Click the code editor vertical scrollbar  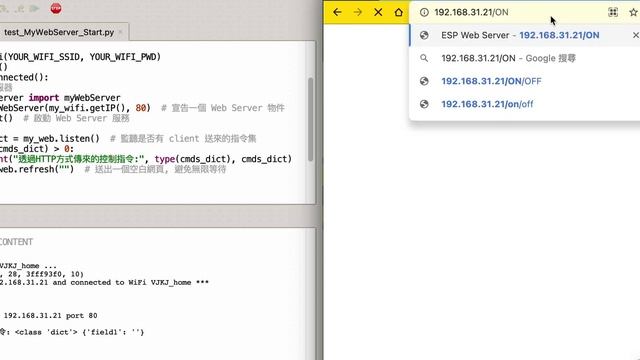311,119
